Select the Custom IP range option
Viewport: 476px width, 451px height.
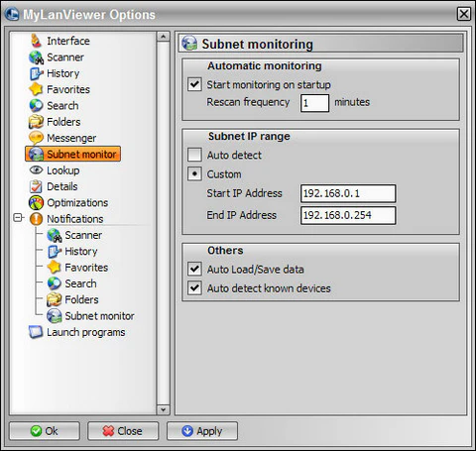[x=194, y=173]
